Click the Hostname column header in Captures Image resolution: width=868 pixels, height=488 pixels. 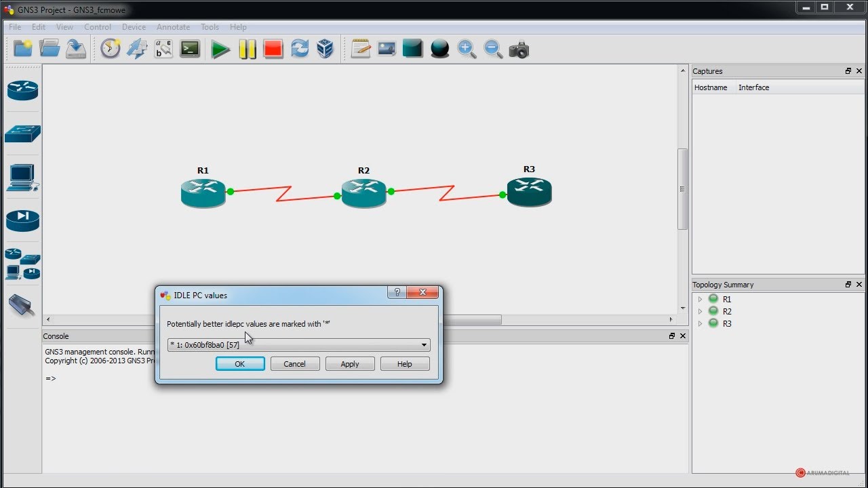(x=711, y=87)
